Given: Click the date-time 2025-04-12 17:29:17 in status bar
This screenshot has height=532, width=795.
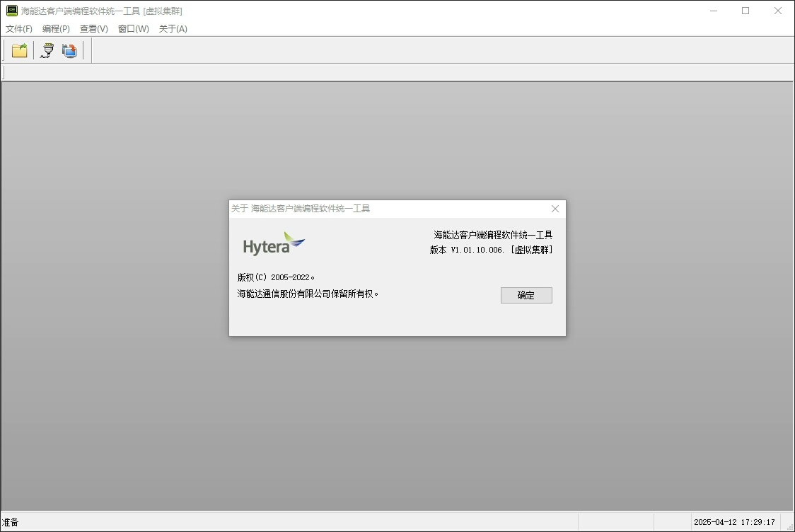Looking at the screenshot, I should click(x=734, y=522).
